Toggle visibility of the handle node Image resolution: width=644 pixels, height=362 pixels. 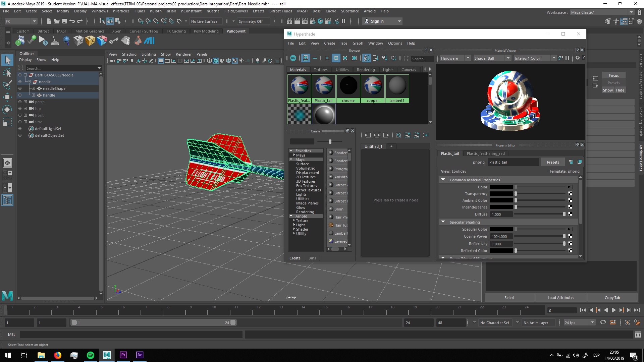click(20, 95)
